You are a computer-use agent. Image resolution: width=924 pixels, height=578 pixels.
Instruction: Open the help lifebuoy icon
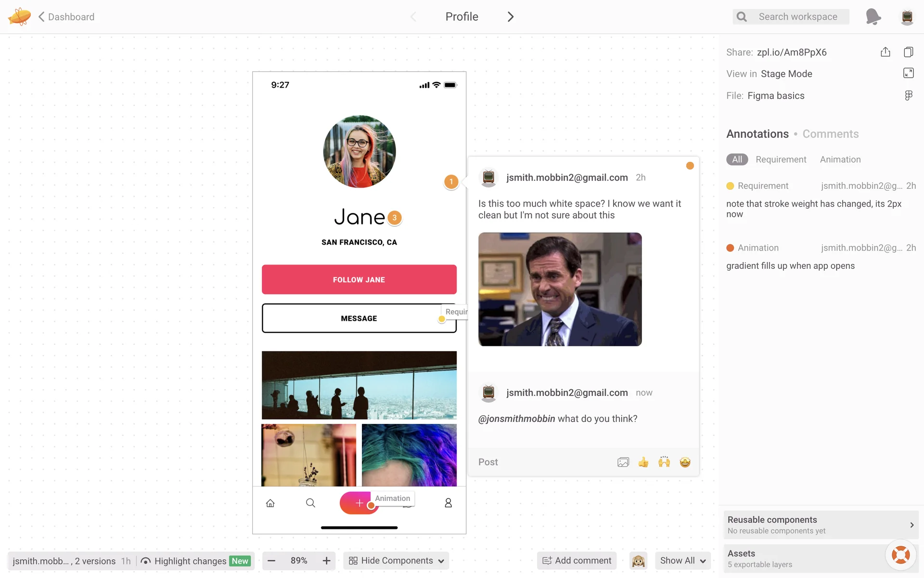coord(900,555)
